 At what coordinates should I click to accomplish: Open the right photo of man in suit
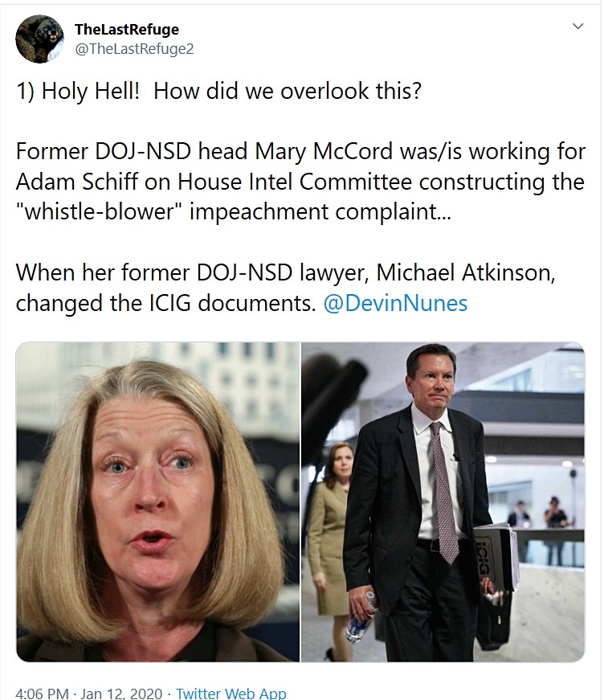[443, 501]
